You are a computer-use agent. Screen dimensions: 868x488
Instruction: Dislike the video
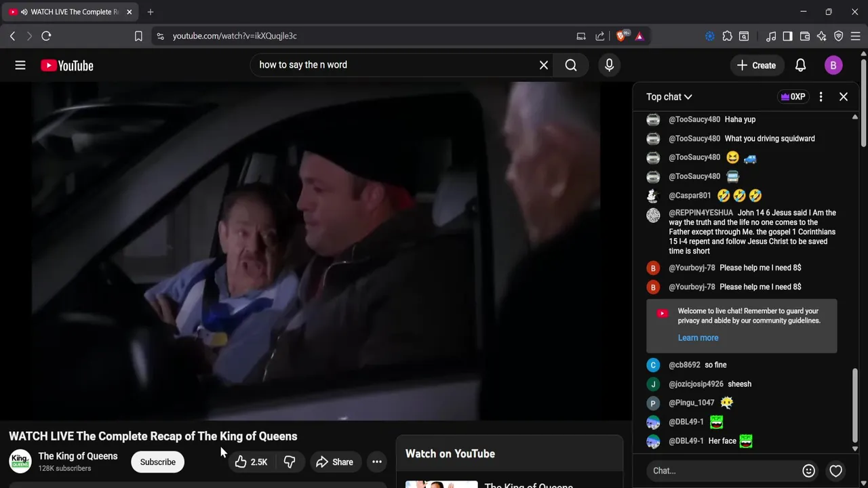point(290,462)
